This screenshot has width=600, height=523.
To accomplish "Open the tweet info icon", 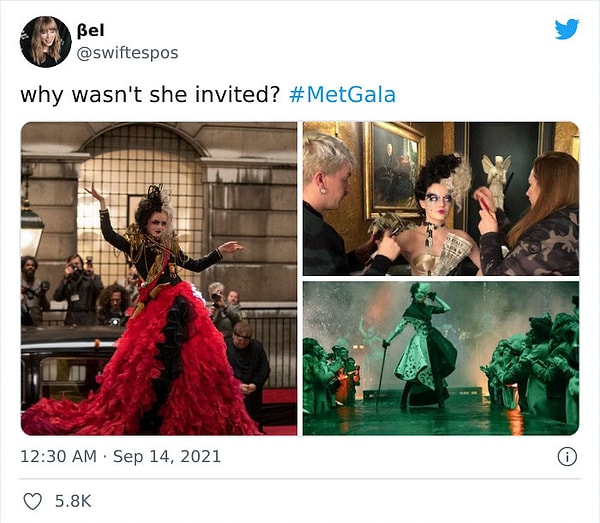I will click(567, 456).
